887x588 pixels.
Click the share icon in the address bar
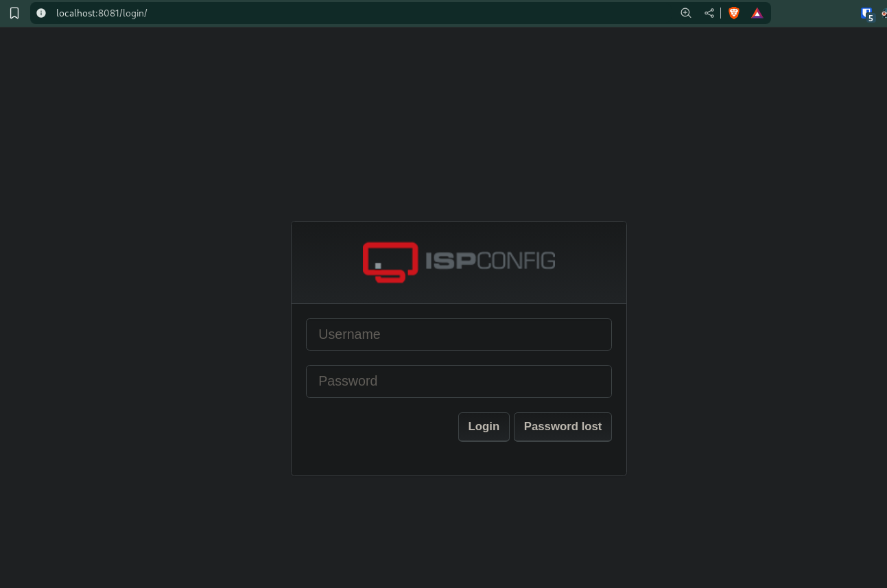709,13
